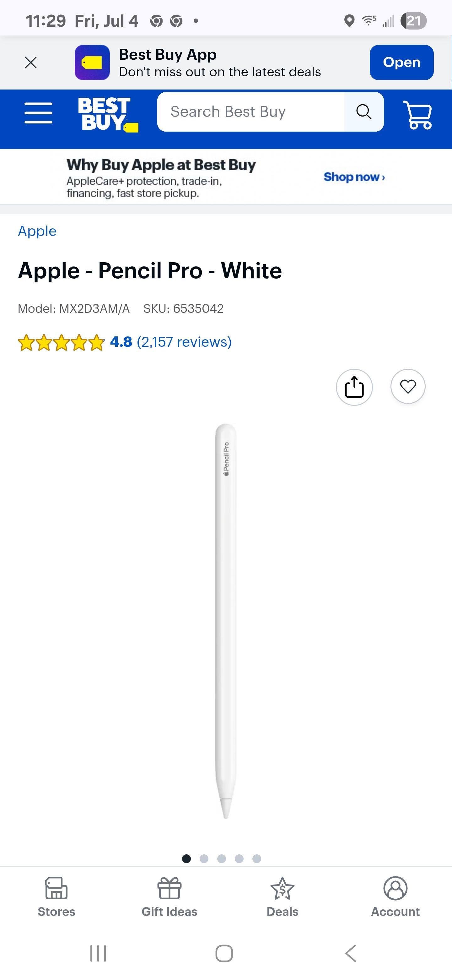
Task: Open the Best Buy app
Action: [401, 63]
